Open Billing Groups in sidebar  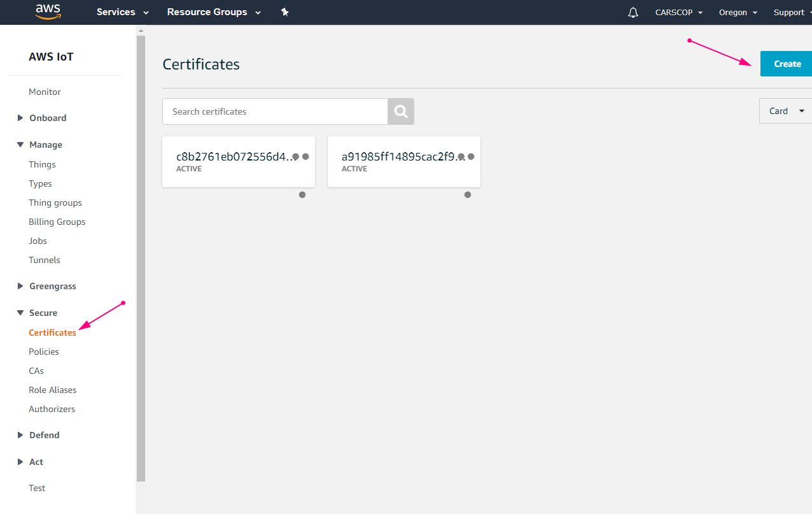pyautogui.click(x=57, y=222)
